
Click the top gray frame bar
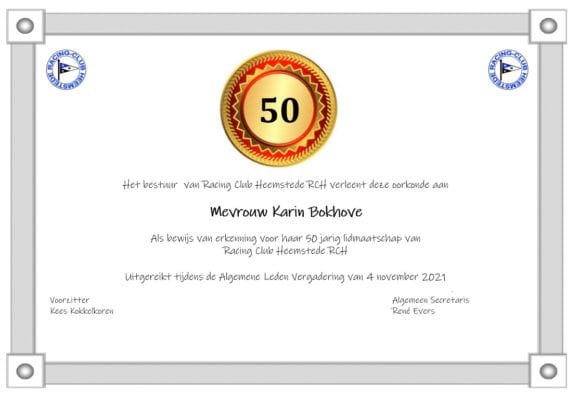(287, 24)
